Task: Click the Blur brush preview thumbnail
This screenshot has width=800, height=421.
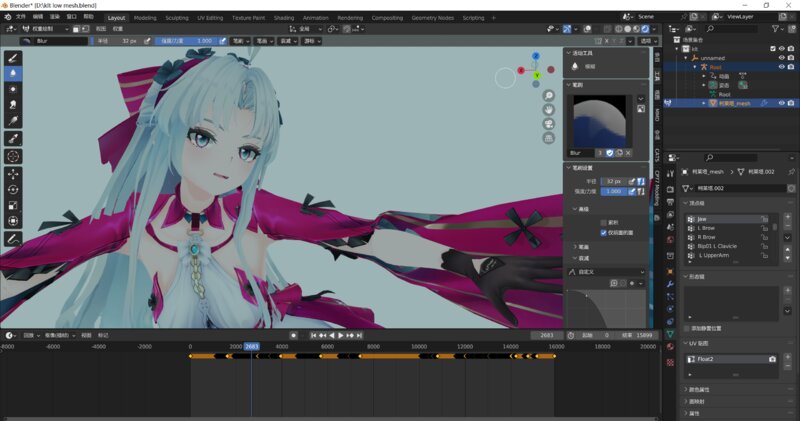Action: click(x=599, y=122)
